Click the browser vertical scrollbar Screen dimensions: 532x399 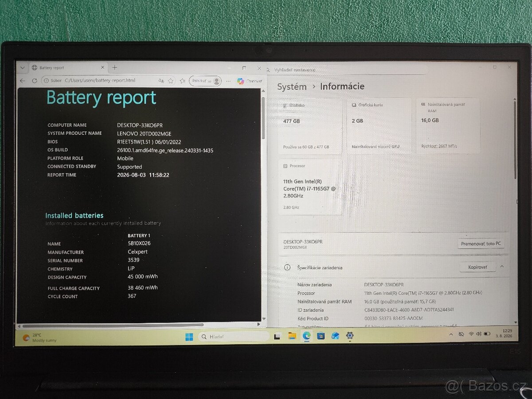click(x=263, y=117)
